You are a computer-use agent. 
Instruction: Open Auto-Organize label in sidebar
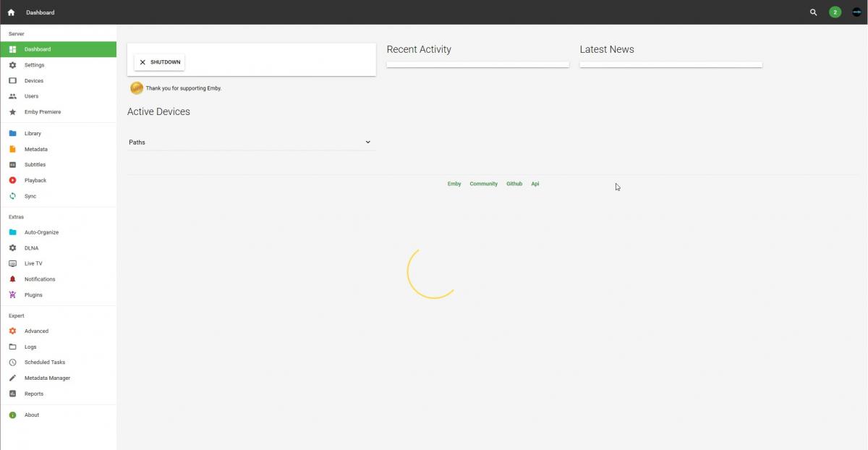point(41,232)
